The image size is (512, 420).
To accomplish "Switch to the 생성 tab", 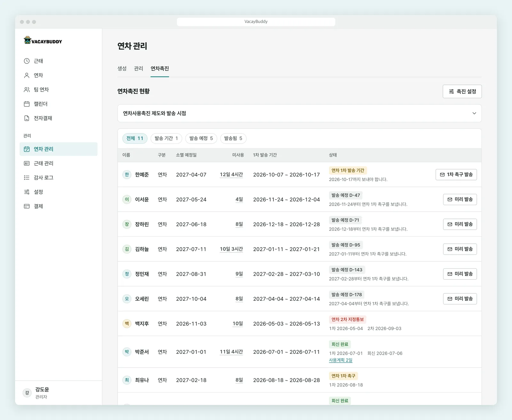I will tap(122, 68).
